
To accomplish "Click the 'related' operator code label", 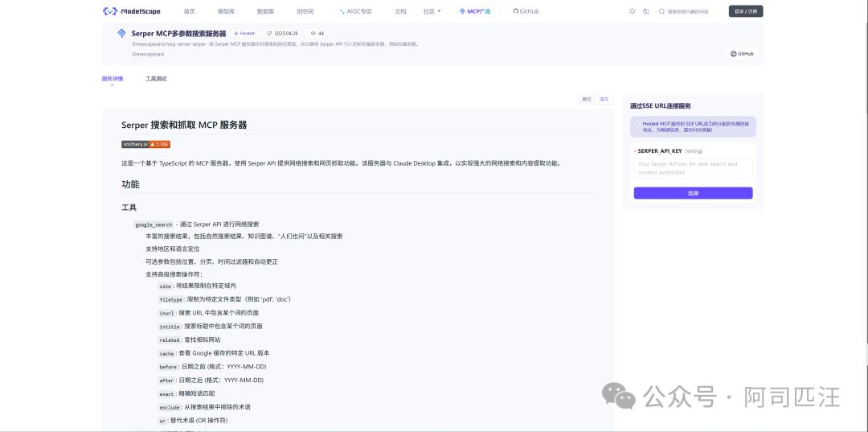I will tap(170, 340).
